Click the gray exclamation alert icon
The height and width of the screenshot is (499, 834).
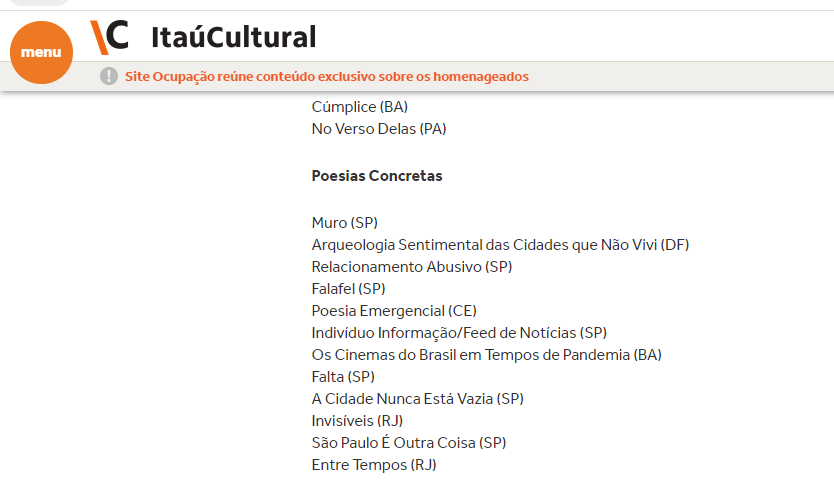(109, 77)
